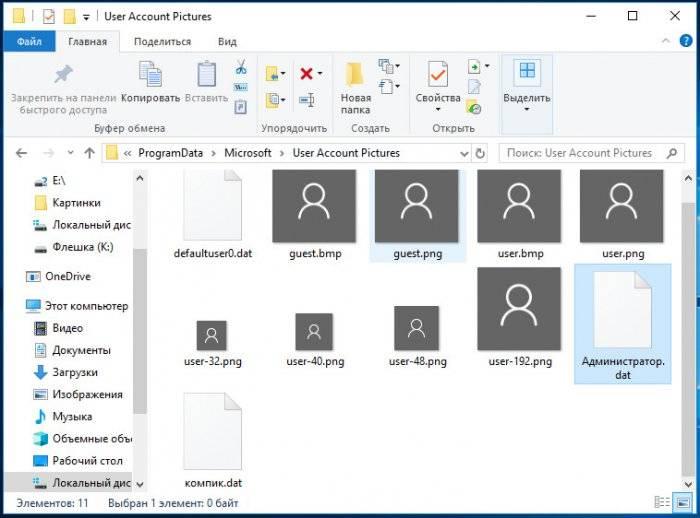Click the red X delete icon
The height and width of the screenshot is (518, 700).
[306, 74]
